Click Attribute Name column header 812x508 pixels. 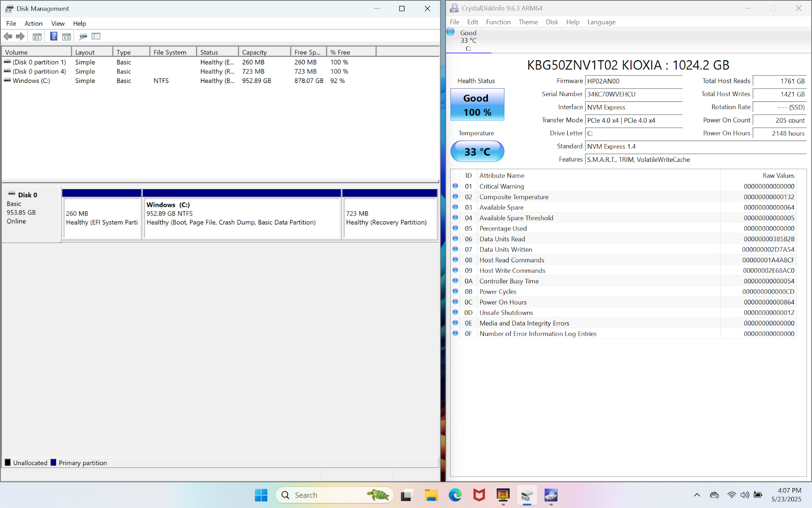point(598,175)
